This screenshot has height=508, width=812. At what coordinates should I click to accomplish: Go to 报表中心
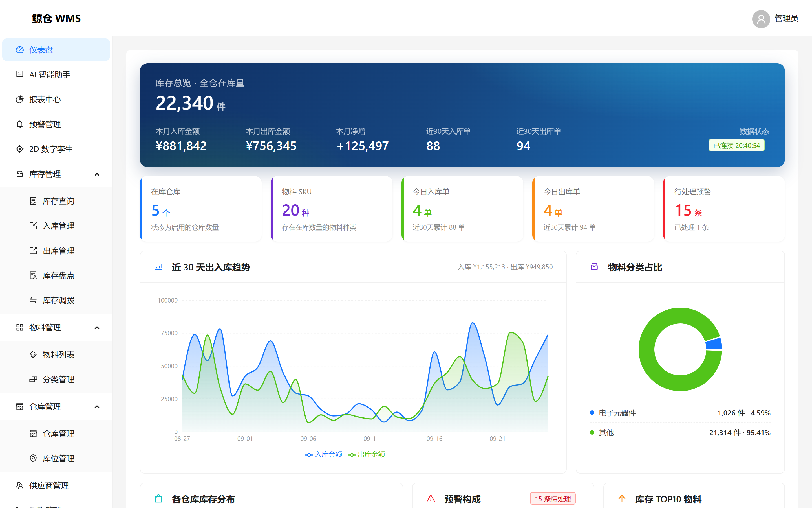(x=56, y=99)
